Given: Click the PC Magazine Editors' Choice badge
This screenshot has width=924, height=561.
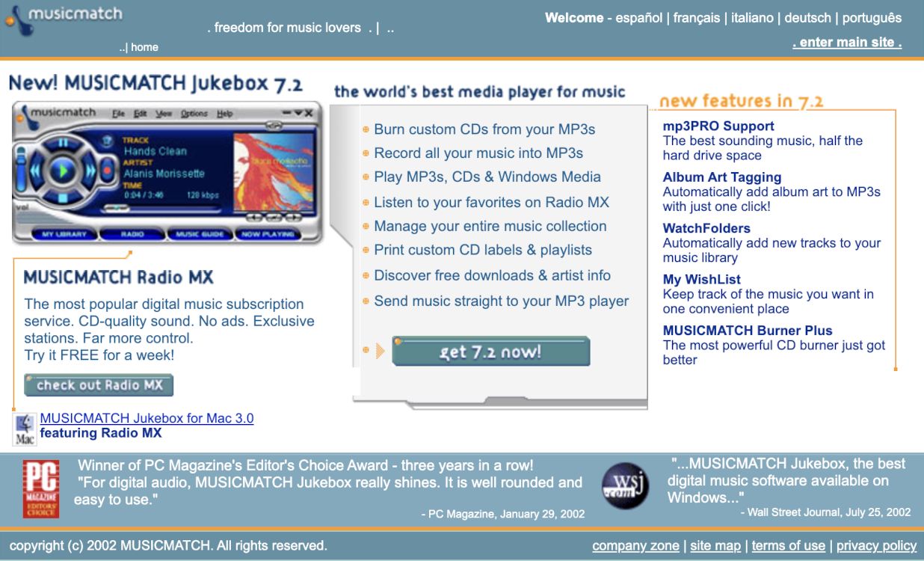Looking at the screenshot, I should pos(40,489).
